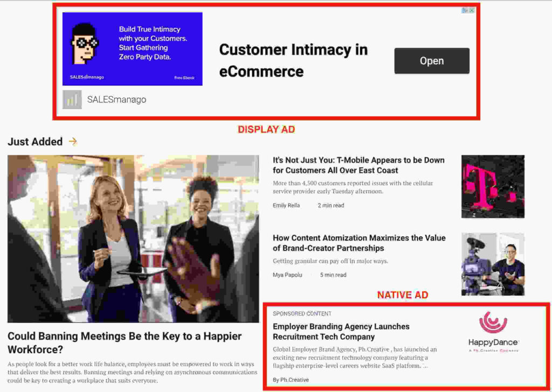Image resolution: width=552 pixels, height=392 pixels.
Task: Click the meeting photo above the workforce article
Action: 133,237
